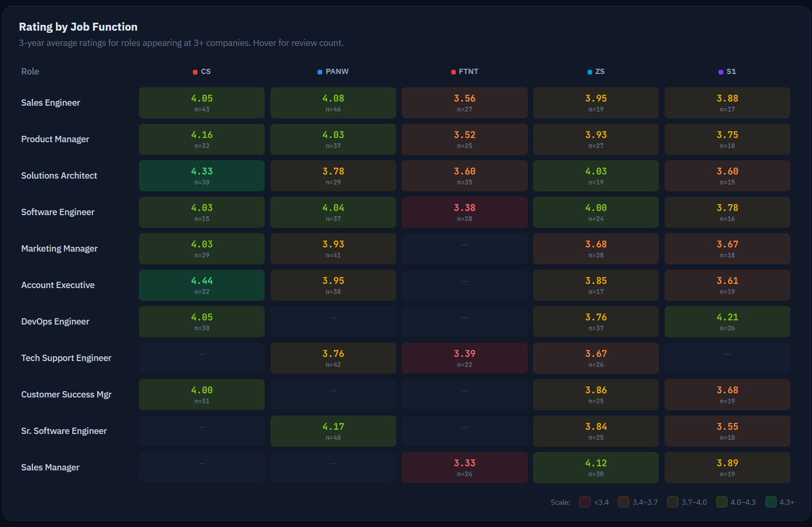Select the <3.4 legend color swatch
The width and height of the screenshot is (812, 527).
585,502
